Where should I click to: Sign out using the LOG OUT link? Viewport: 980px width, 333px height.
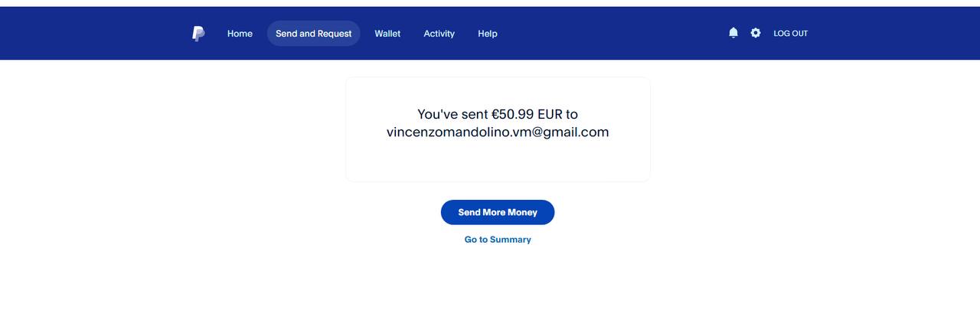(790, 34)
